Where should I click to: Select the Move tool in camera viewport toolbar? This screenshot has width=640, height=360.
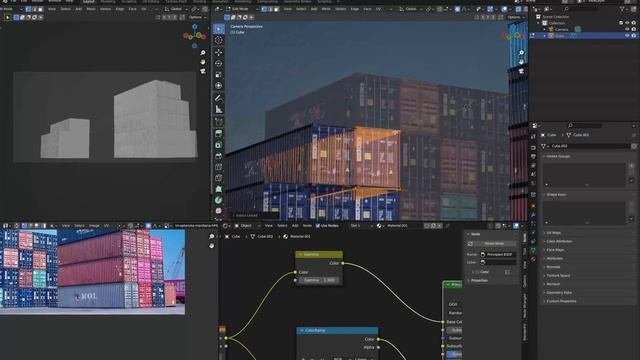coord(219,52)
